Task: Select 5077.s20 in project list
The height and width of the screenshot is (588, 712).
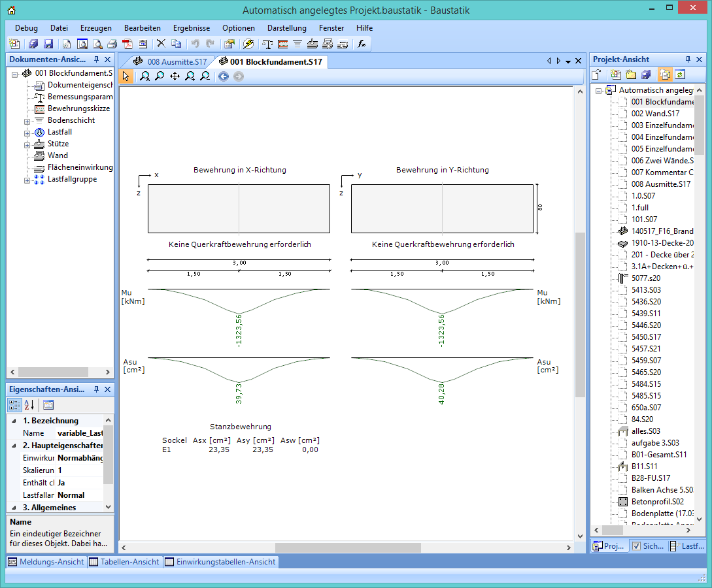Action: tap(646, 278)
